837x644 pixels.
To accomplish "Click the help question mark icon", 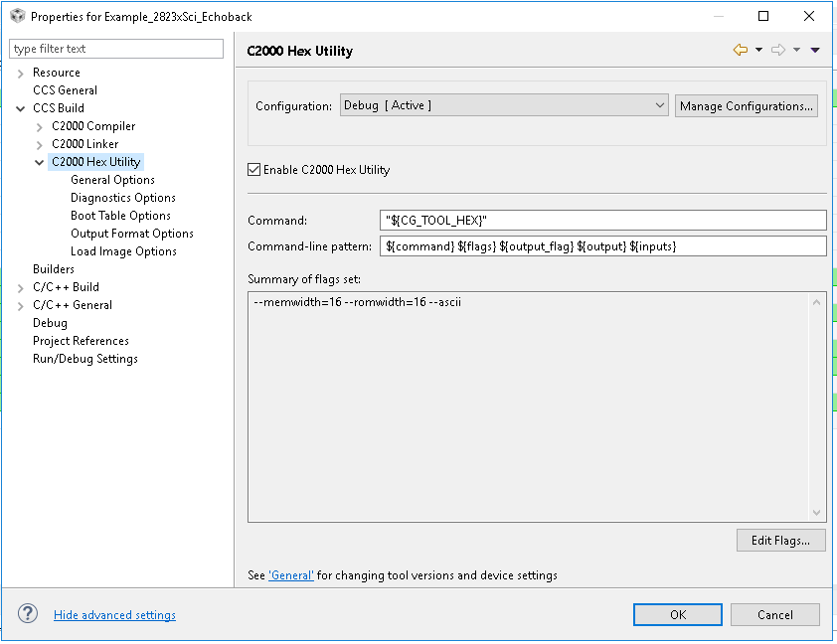I will point(28,613).
